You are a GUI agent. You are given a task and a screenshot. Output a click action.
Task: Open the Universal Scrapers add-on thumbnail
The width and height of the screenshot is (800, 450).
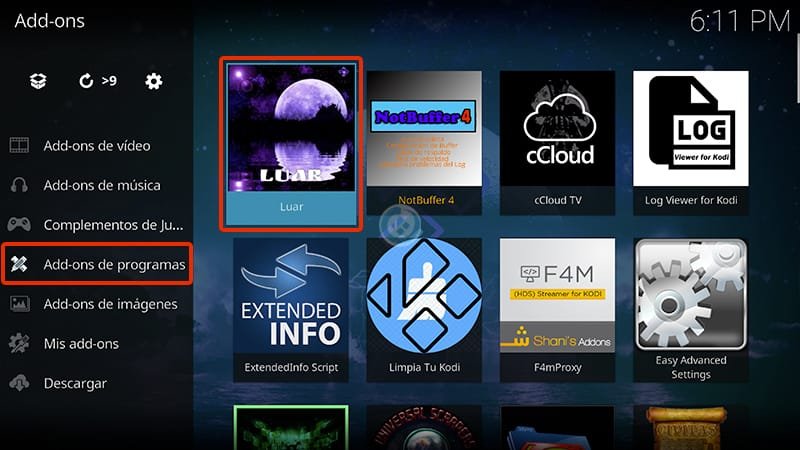point(424,428)
